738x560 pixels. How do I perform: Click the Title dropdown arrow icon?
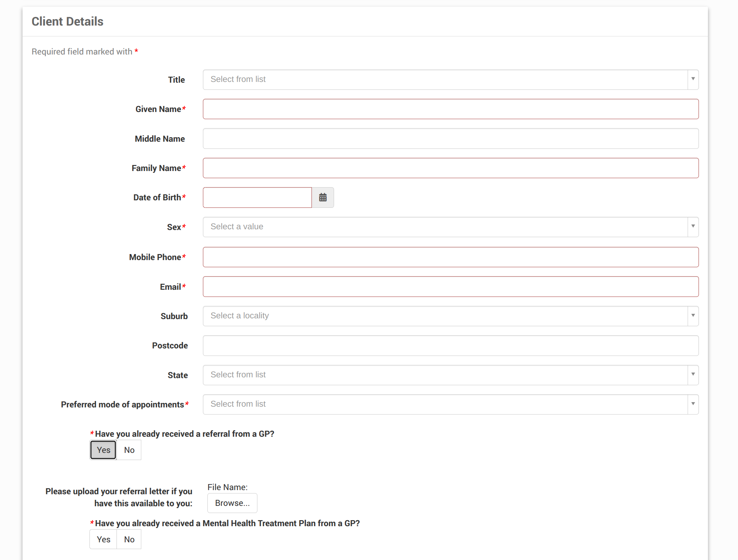click(x=693, y=79)
